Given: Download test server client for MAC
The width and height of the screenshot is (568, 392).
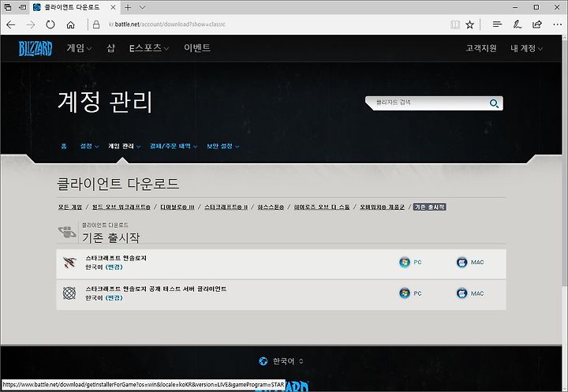Looking at the screenshot, I should tap(470, 293).
